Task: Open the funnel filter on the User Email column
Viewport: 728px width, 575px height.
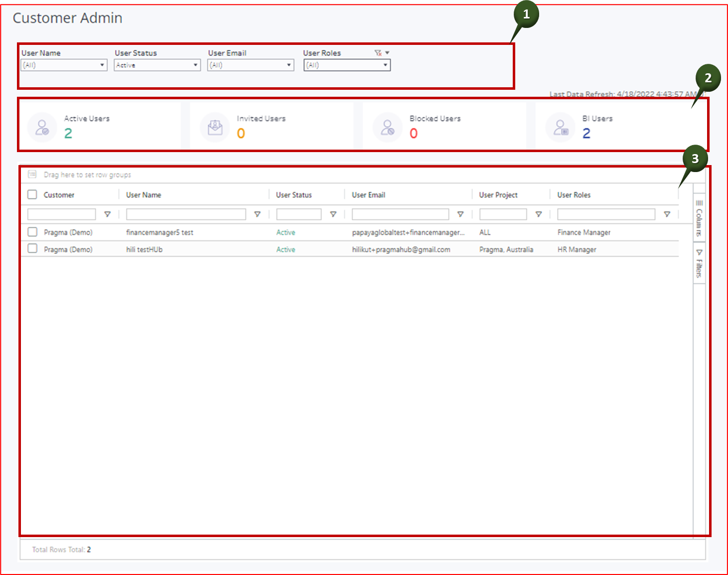Action: pos(460,214)
